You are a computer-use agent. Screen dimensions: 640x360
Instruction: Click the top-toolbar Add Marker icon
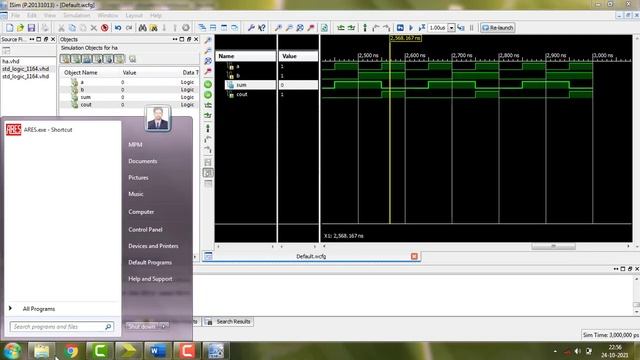[365, 28]
